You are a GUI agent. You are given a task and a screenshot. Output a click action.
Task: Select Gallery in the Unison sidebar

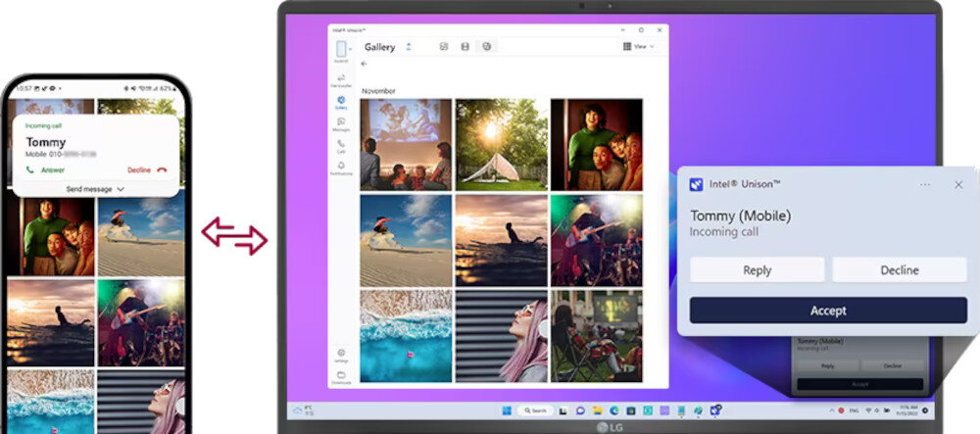[x=341, y=103]
